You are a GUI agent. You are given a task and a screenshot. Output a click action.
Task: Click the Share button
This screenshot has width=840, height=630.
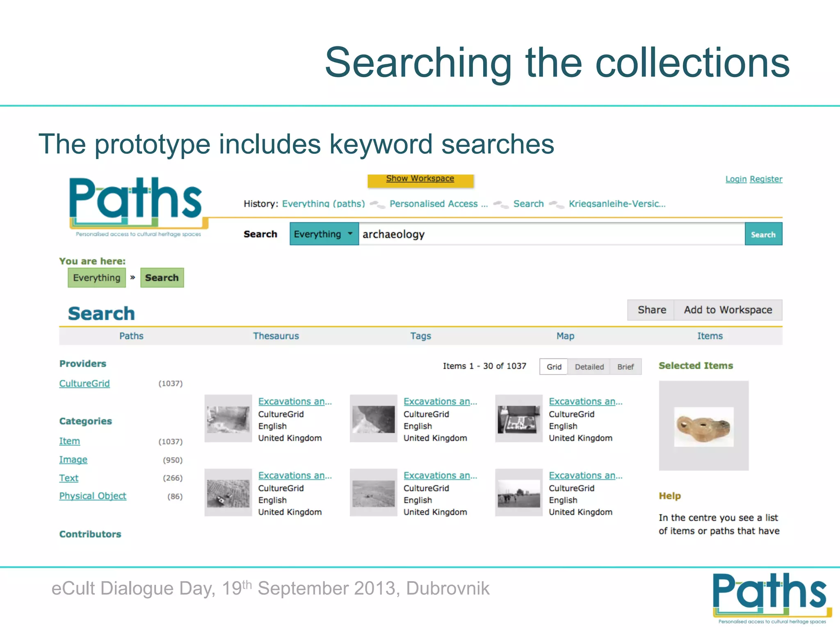point(651,310)
